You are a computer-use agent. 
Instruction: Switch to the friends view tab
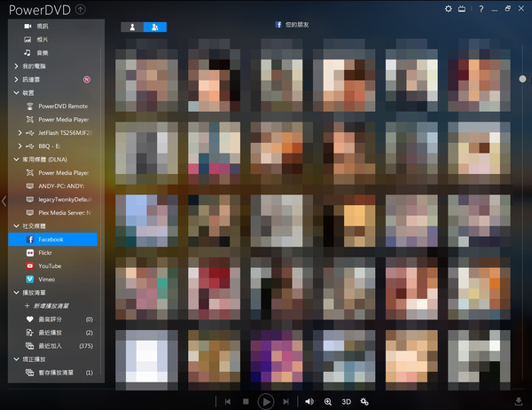pyautogui.click(x=154, y=27)
